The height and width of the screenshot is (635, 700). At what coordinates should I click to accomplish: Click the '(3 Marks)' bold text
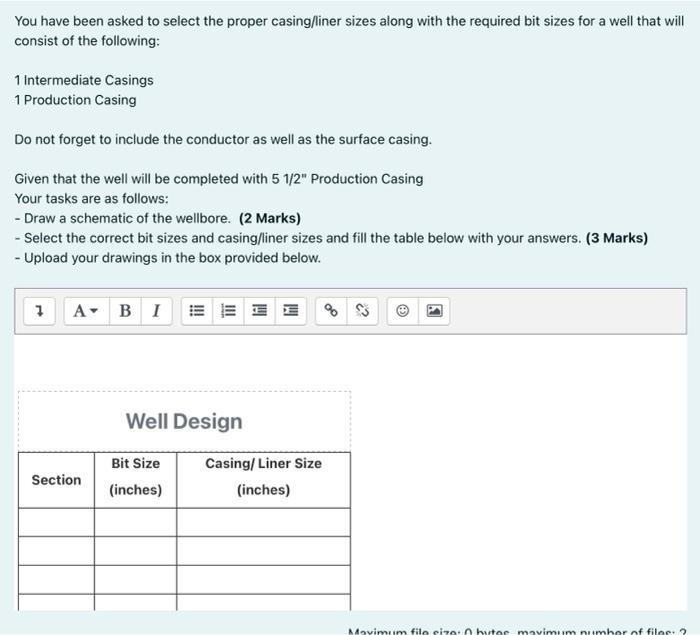(617, 238)
